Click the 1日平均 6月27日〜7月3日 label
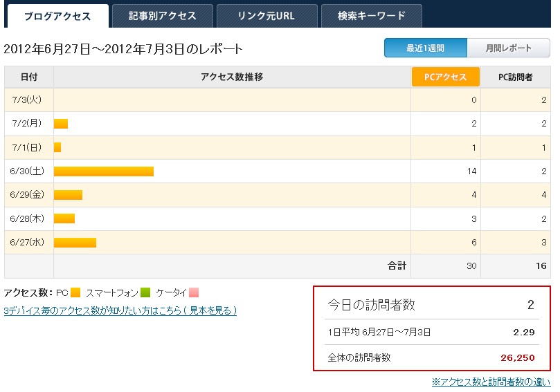Viewport: 560px width, 392px height. pos(379,332)
